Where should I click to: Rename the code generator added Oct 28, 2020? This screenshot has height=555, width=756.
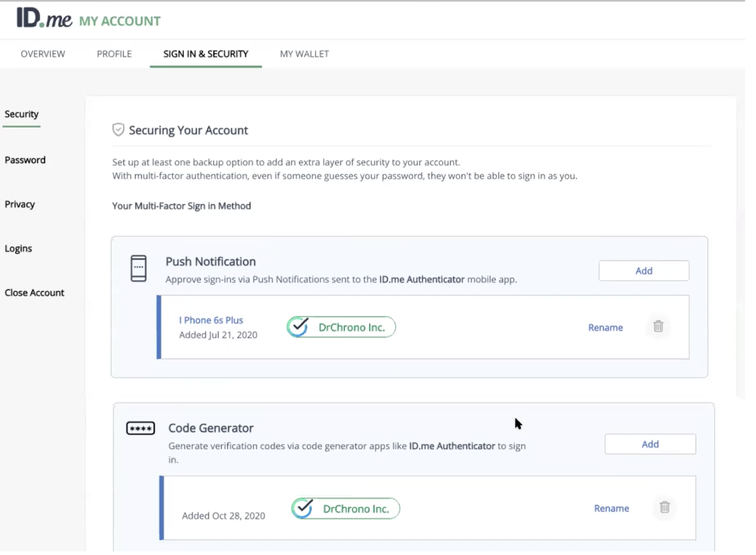point(611,508)
